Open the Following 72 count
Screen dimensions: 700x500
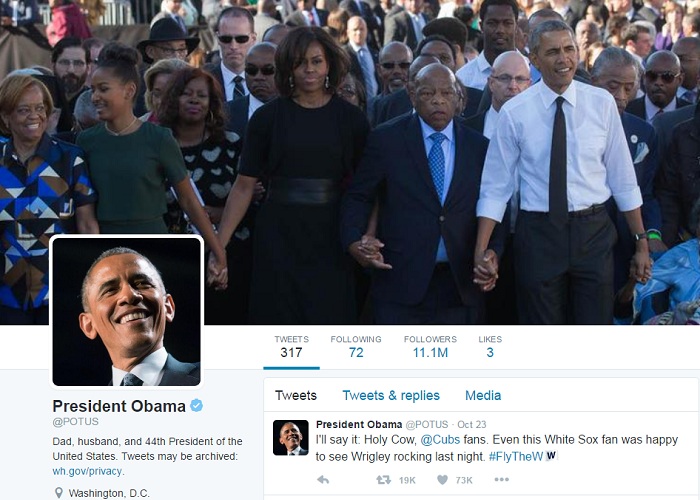click(x=356, y=347)
